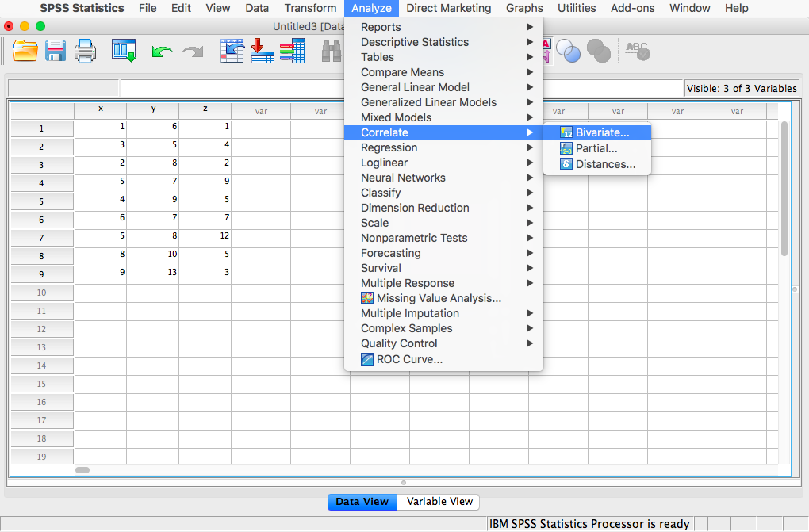Expand the Multiple Response submenu
This screenshot has width=809, height=532.
click(443, 283)
